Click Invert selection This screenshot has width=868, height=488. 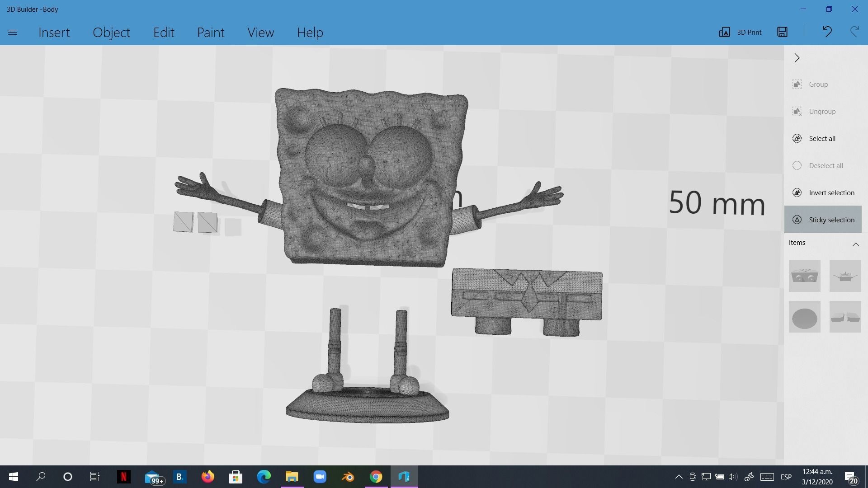click(823, 192)
